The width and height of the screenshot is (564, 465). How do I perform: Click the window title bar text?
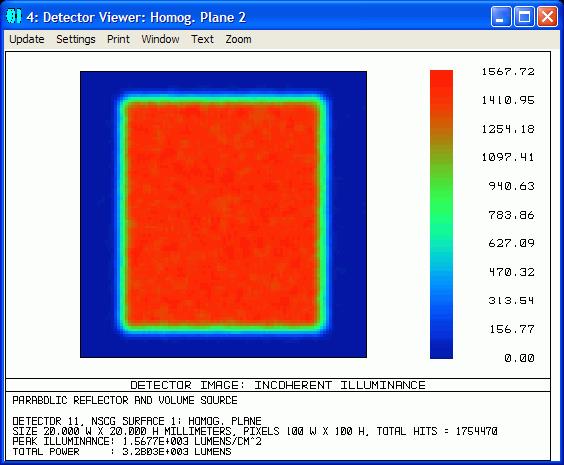(x=136, y=17)
